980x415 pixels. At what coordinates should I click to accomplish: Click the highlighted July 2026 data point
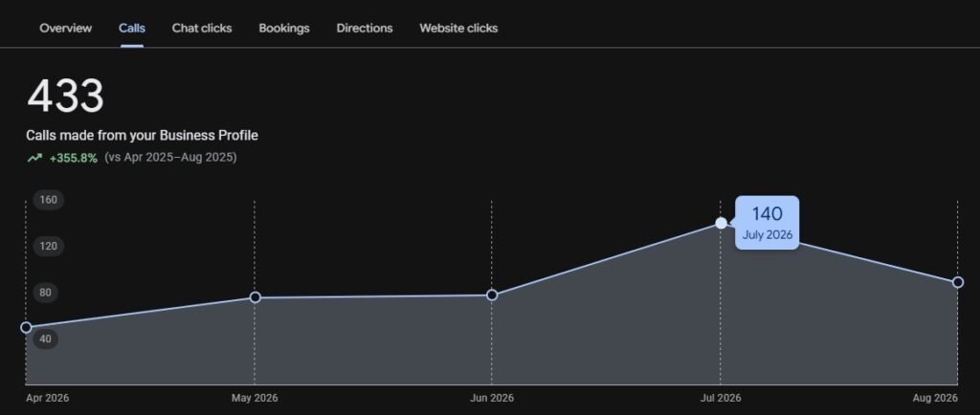coord(721,223)
